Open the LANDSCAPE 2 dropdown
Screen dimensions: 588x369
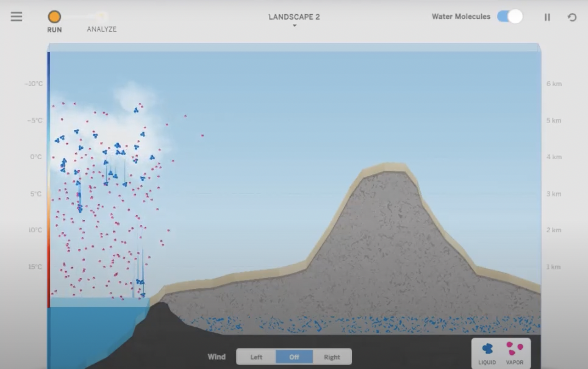pyautogui.click(x=294, y=17)
